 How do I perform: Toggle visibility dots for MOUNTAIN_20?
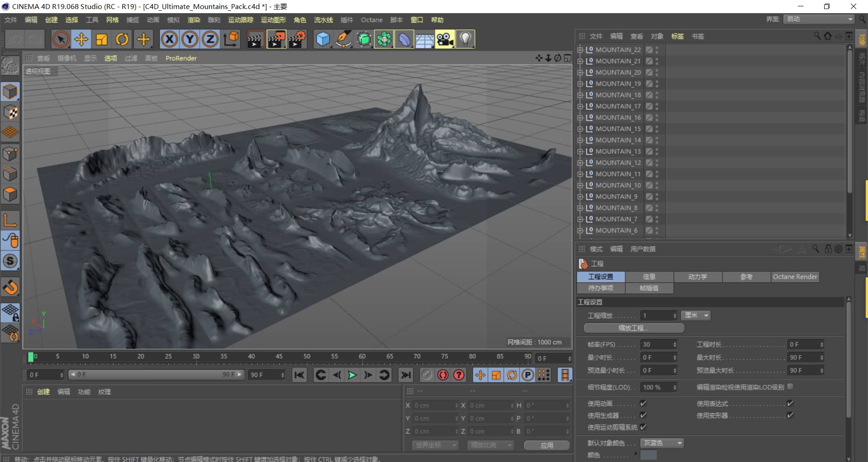(x=657, y=72)
